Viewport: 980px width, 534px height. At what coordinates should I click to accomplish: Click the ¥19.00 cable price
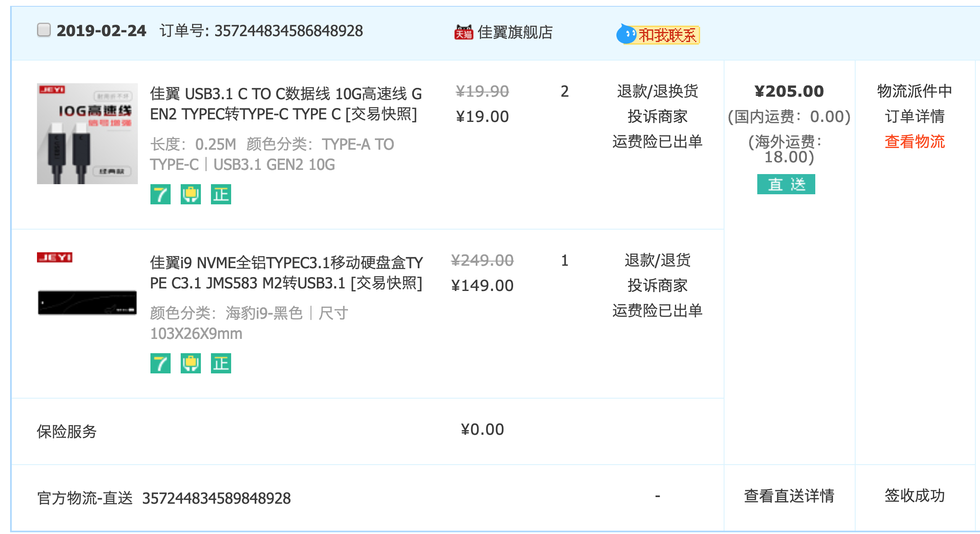pos(482,116)
